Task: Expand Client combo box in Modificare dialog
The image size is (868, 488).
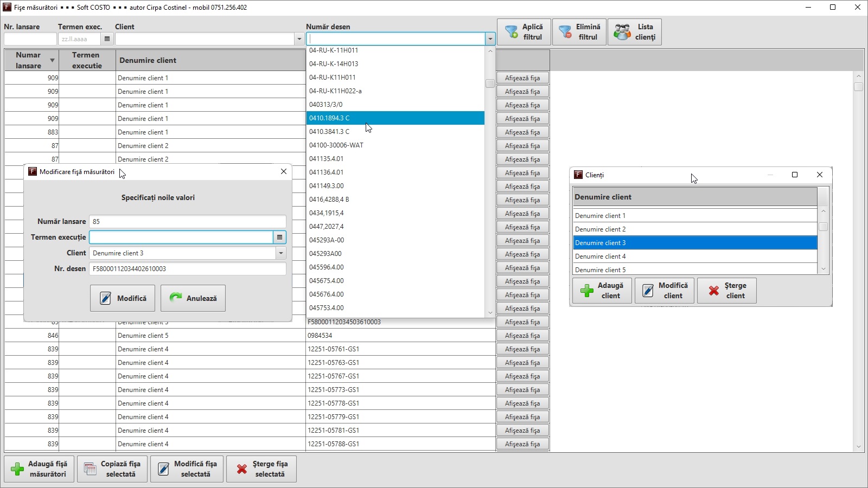Action: click(280, 253)
